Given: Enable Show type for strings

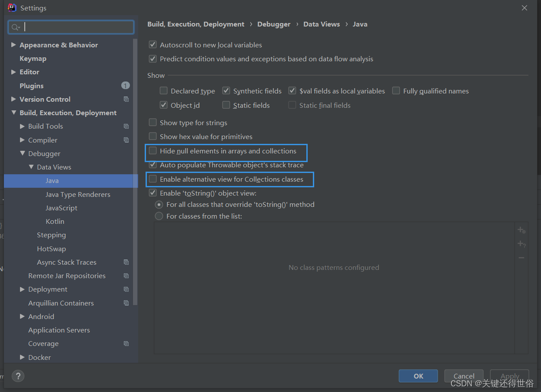Looking at the screenshot, I should [x=153, y=123].
